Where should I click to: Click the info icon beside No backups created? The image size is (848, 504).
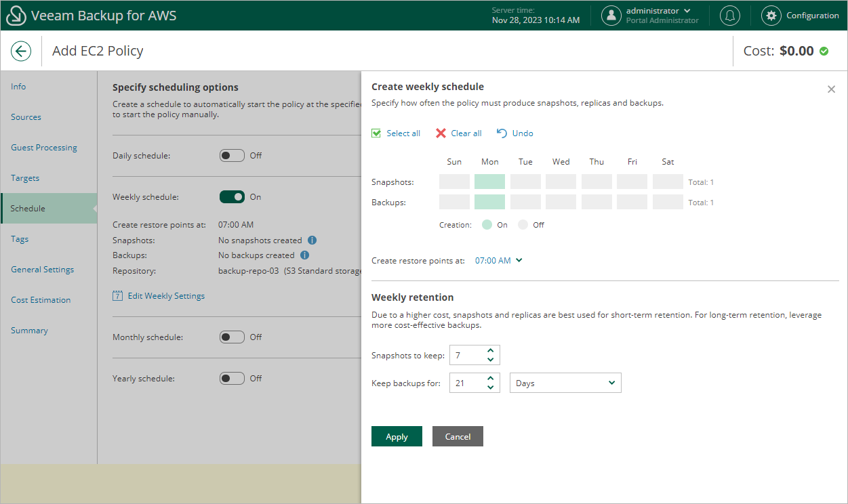point(304,255)
